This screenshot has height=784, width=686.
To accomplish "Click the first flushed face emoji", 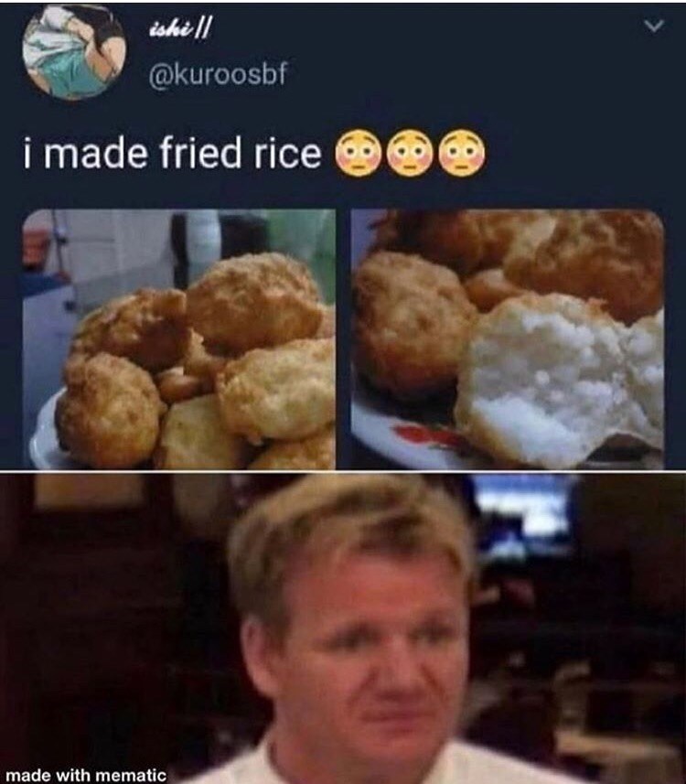I will coord(358,153).
